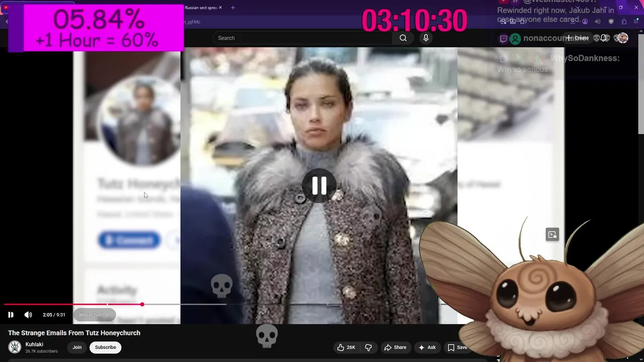Screen dimensions: 644x362
Task: Subscribe to the Kuhlaki channel
Action: click(x=106, y=347)
